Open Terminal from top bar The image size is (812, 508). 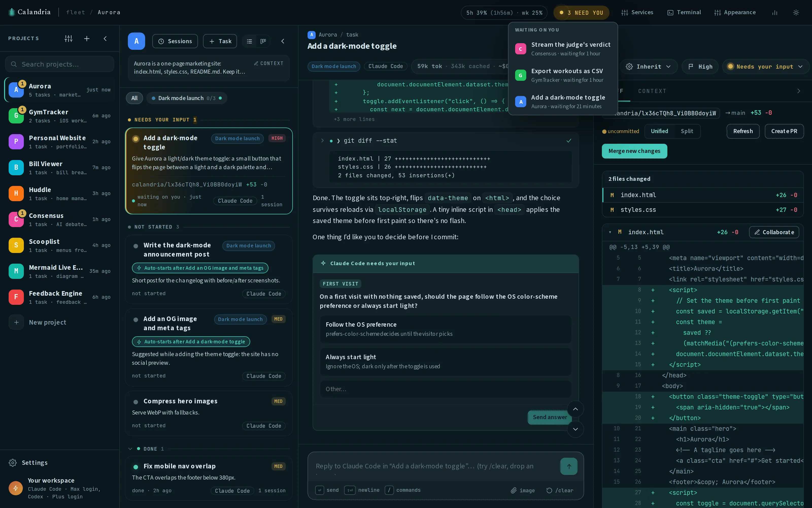point(684,12)
